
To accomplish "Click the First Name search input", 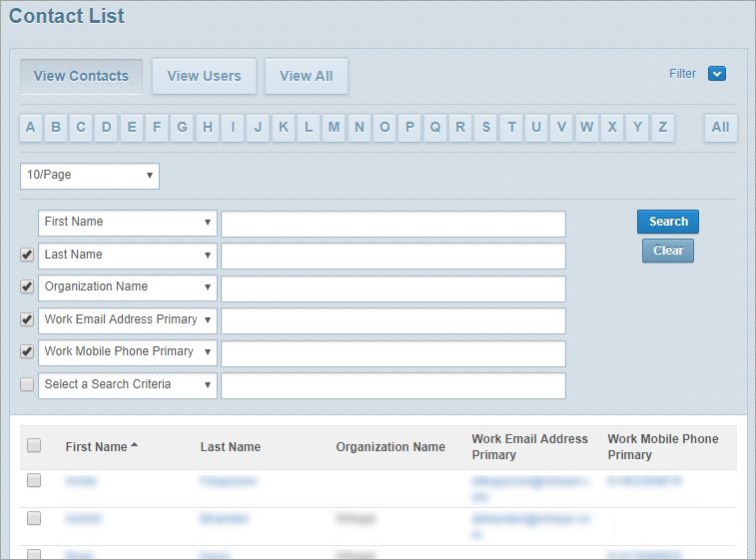I will tap(393, 224).
